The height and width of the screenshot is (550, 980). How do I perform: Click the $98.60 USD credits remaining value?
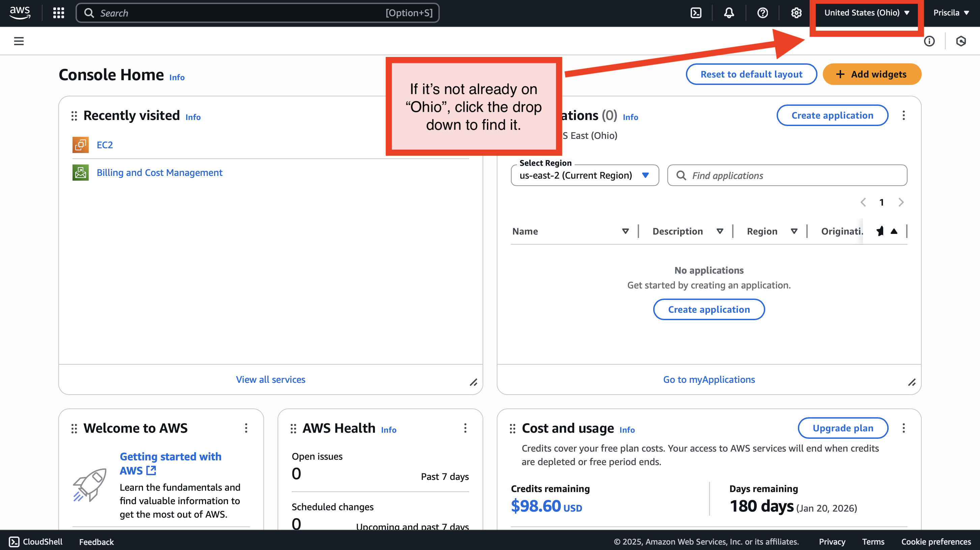click(x=546, y=506)
